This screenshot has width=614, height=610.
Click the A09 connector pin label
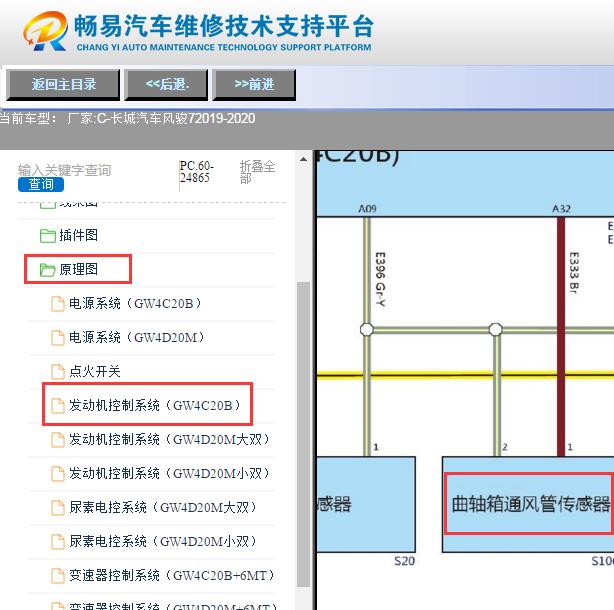367,209
